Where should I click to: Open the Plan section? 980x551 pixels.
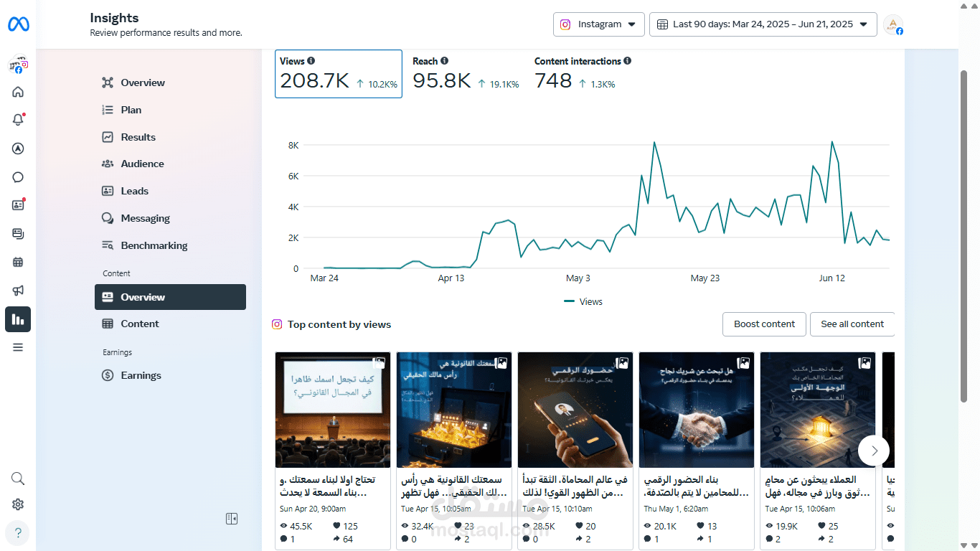(x=170, y=110)
